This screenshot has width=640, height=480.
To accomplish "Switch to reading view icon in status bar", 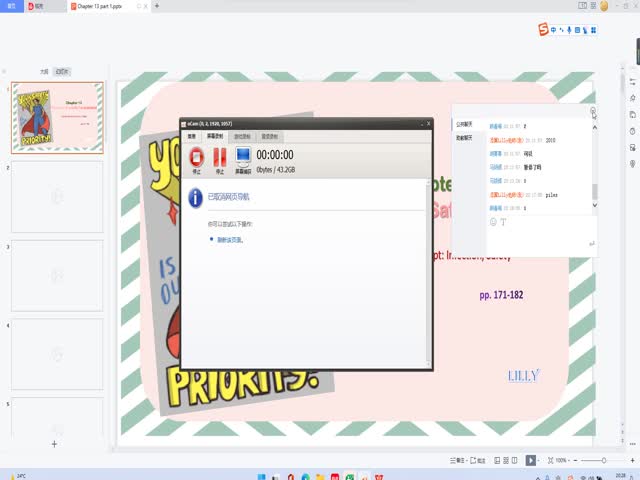I will (x=515, y=460).
